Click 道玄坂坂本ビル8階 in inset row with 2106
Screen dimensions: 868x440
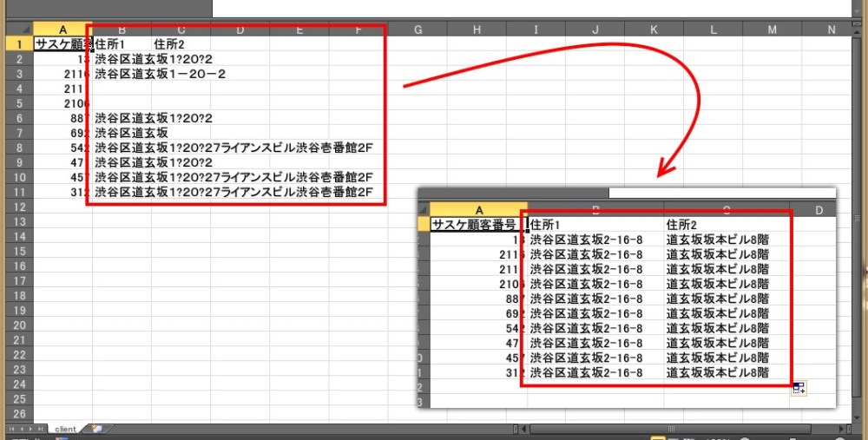click(x=718, y=284)
